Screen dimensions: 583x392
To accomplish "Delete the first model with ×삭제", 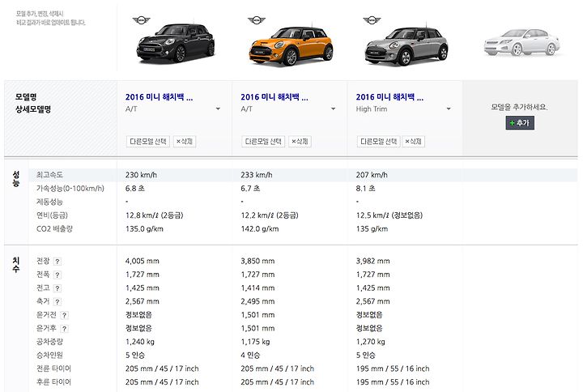I will (185, 141).
